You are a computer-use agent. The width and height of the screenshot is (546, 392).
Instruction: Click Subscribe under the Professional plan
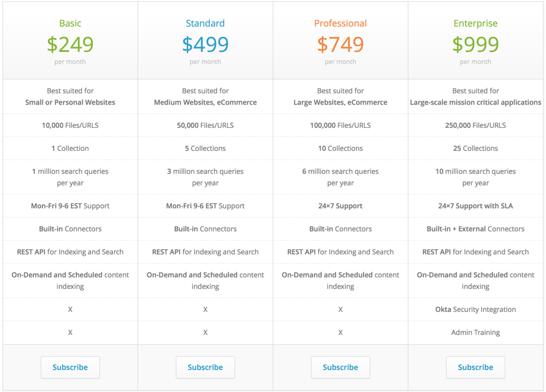pyautogui.click(x=341, y=367)
